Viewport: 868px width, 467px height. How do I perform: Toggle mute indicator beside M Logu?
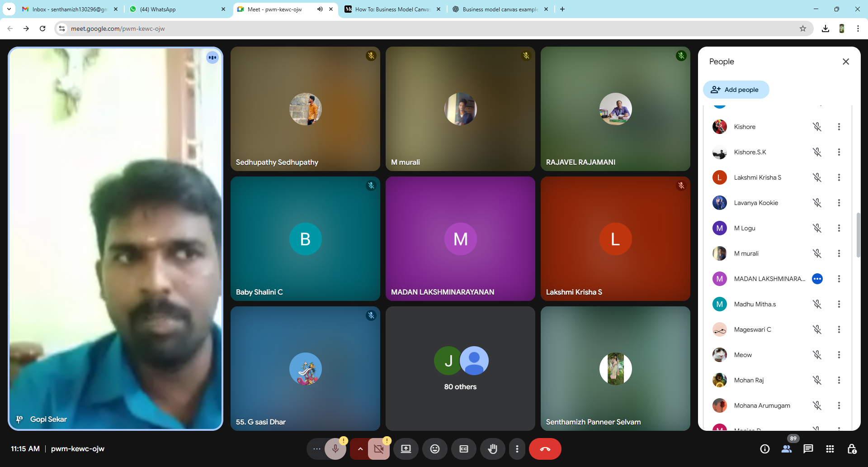point(818,228)
